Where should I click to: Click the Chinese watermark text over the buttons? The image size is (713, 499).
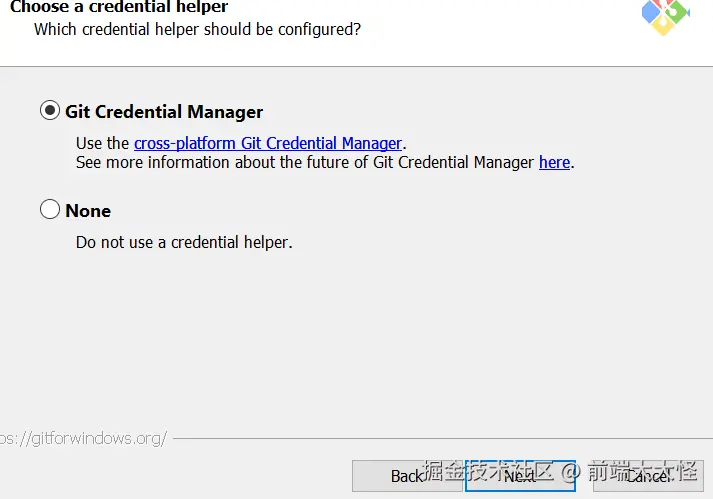coord(560,470)
